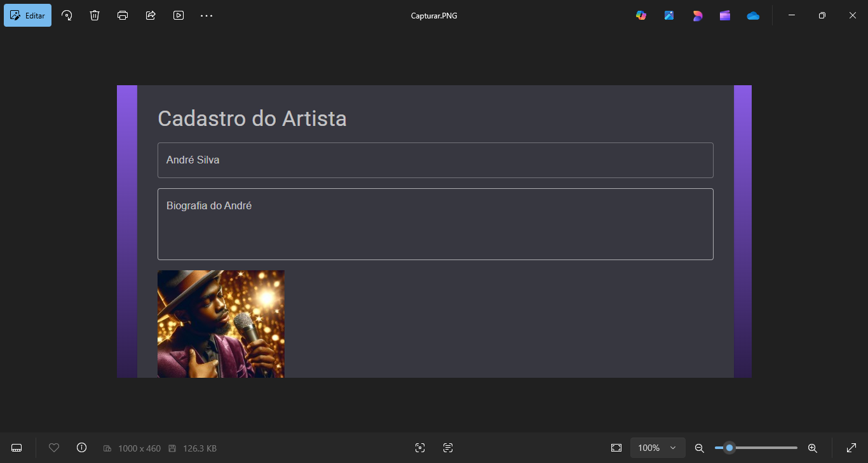
Task: Enter full screen with the expand arrows icon
Action: pyautogui.click(x=851, y=448)
